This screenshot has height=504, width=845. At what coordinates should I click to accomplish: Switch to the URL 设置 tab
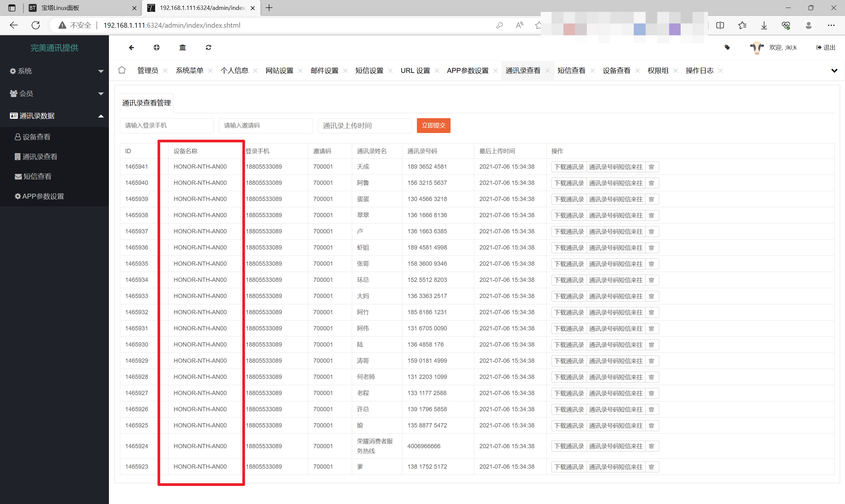(x=415, y=71)
